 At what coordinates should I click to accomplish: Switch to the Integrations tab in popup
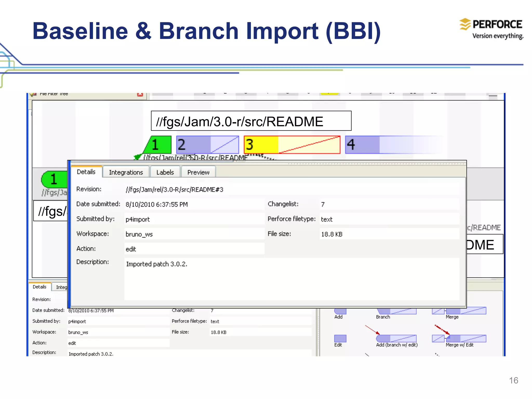(126, 172)
